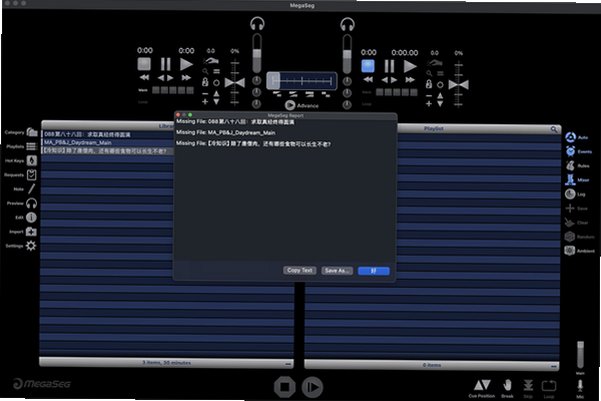601x401 pixels.
Task: Open the Events alarm clock icon
Action: (x=570, y=151)
